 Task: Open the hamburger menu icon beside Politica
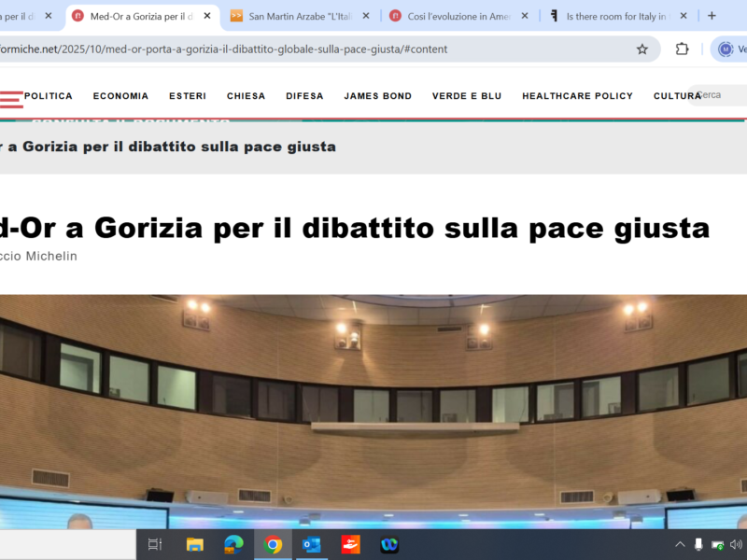[x=11, y=98]
